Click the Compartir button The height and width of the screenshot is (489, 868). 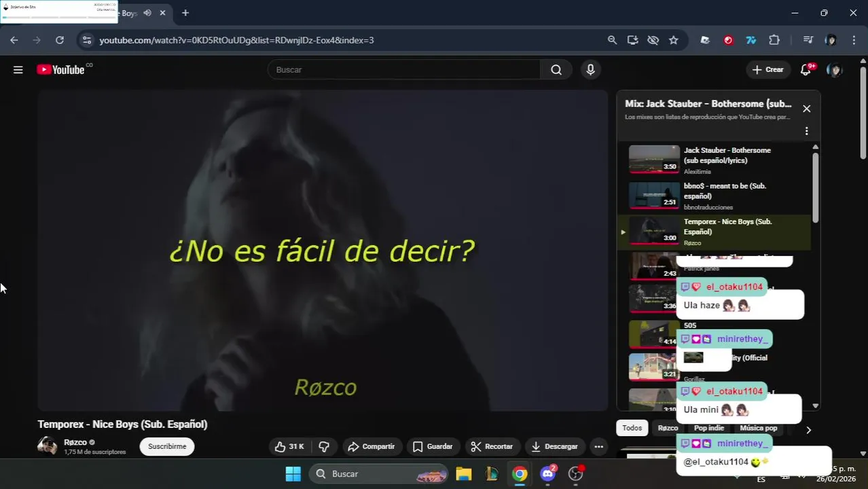371,446
